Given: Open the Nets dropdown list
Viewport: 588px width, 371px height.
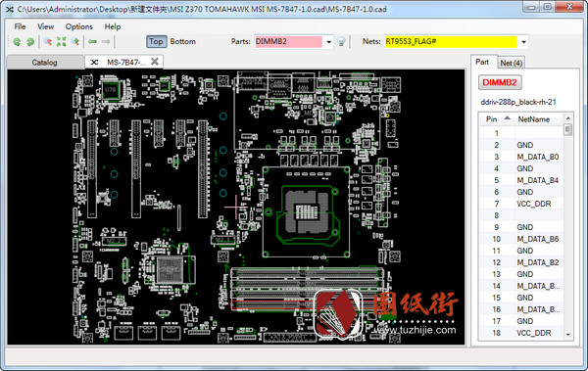Looking at the screenshot, I should 523,42.
